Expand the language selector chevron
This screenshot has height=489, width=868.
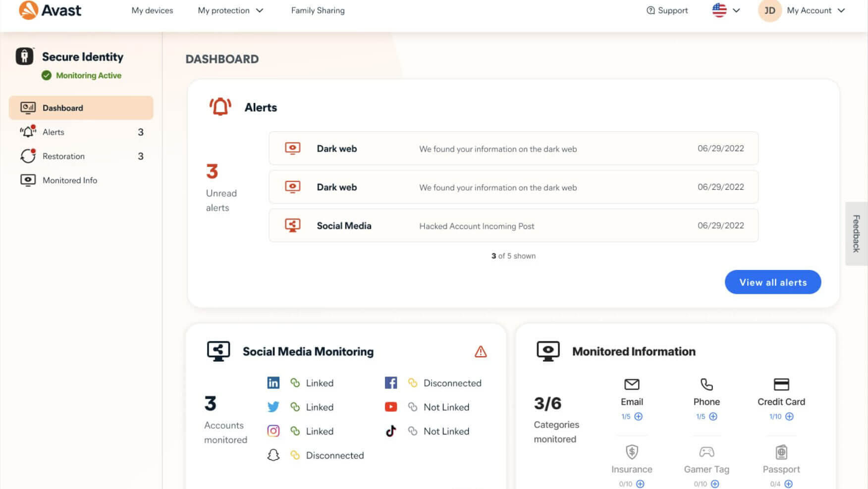click(x=736, y=10)
